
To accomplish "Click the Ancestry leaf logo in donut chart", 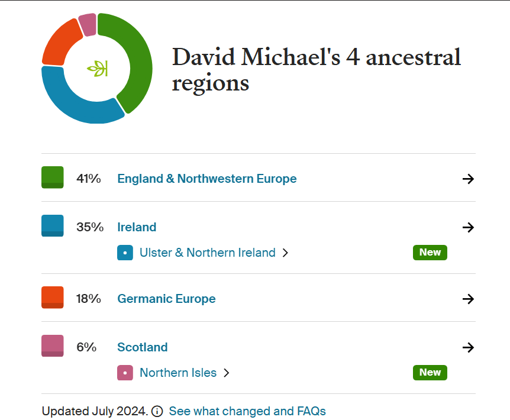I will click(98, 69).
